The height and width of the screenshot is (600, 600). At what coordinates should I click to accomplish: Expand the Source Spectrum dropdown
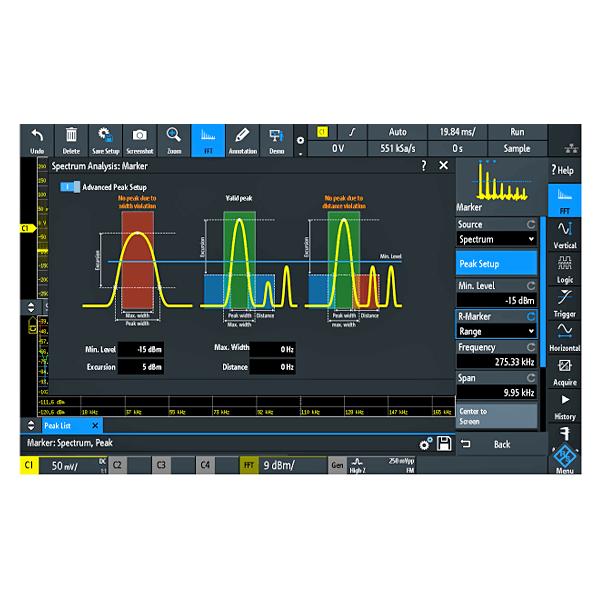click(x=496, y=240)
